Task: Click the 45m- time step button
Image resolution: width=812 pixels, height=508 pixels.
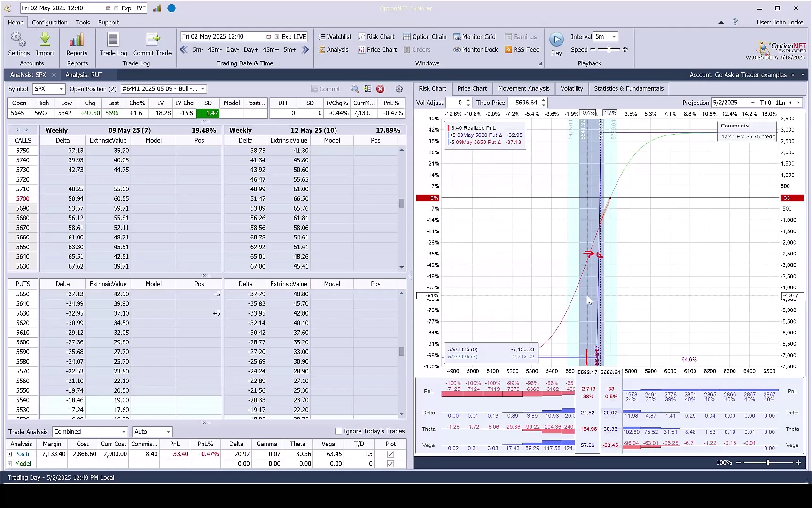Action: tap(215, 49)
